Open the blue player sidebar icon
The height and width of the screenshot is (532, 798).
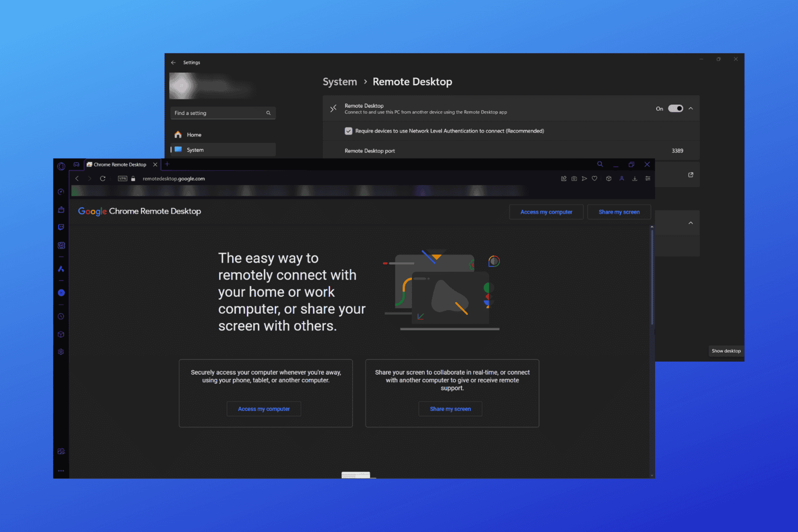pos(61,292)
